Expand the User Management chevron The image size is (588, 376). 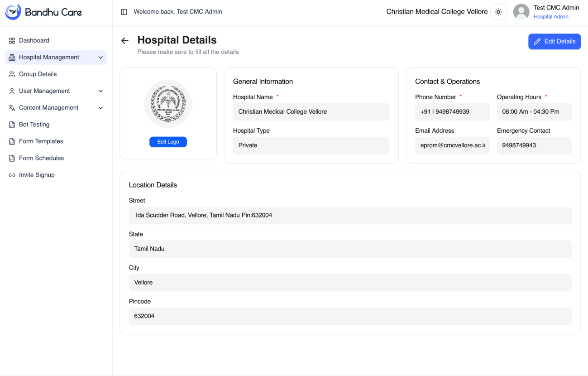pos(100,91)
